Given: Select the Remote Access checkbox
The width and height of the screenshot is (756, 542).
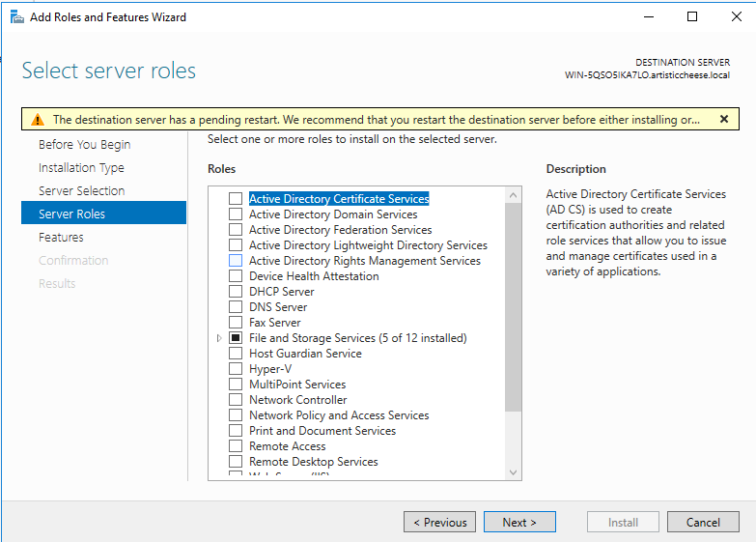Looking at the screenshot, I should pos(236,446).
